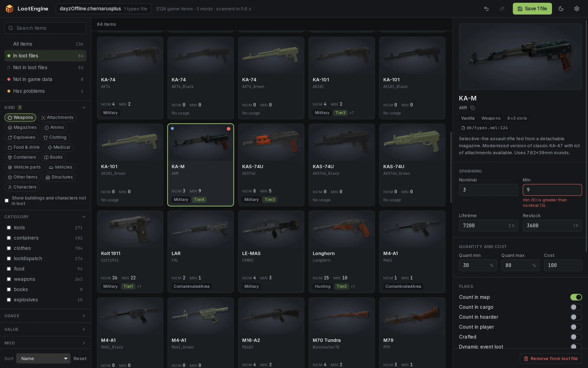Toggle dark mode moon icon
The image size is (588, 368).
coord(561,9)
